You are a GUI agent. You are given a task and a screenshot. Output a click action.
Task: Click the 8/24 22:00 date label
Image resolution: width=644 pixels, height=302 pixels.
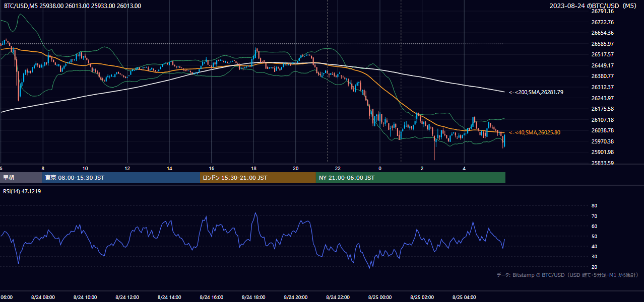(x=338, y=297)
